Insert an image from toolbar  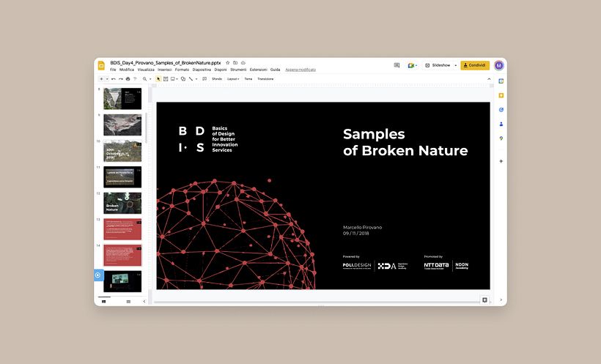(173, 79)
